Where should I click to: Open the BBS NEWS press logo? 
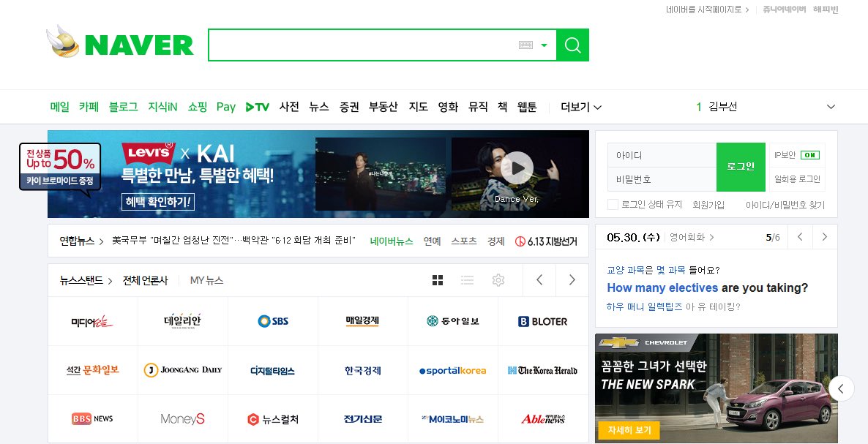coord(92,419)
